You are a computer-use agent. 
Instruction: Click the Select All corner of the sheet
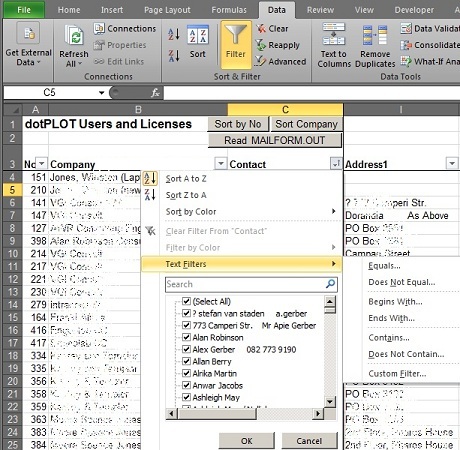point(13,109)
